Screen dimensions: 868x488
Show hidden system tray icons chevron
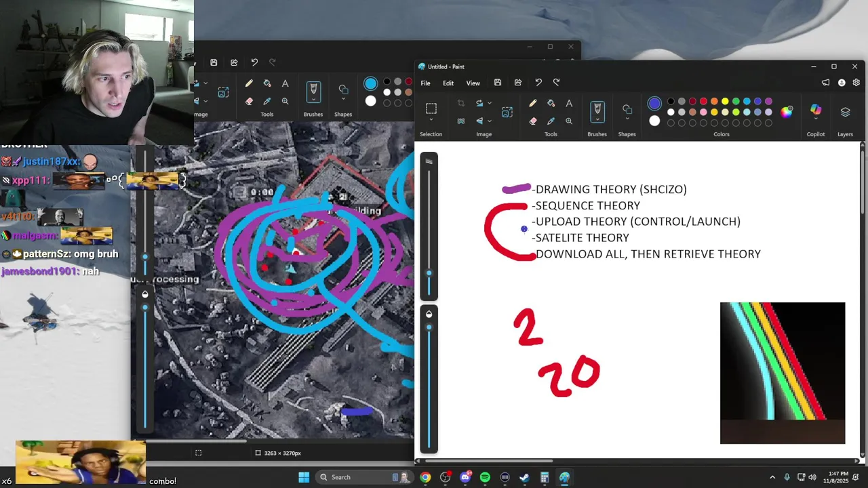[x=772, y=477]
